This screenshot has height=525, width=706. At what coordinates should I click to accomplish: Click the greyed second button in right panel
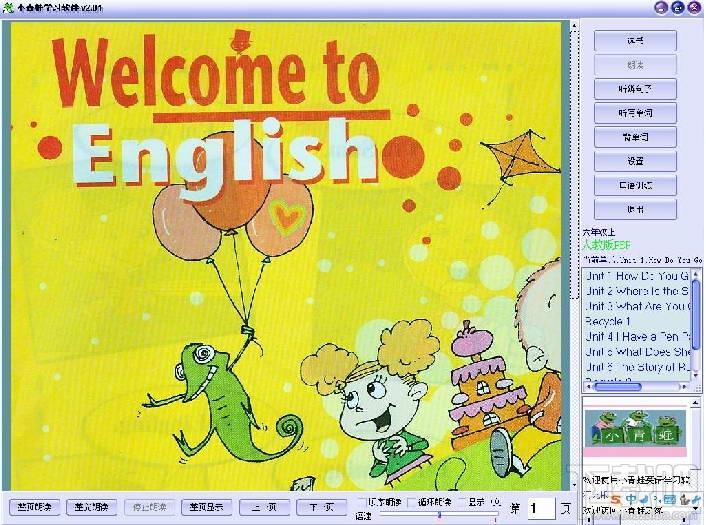635,65
